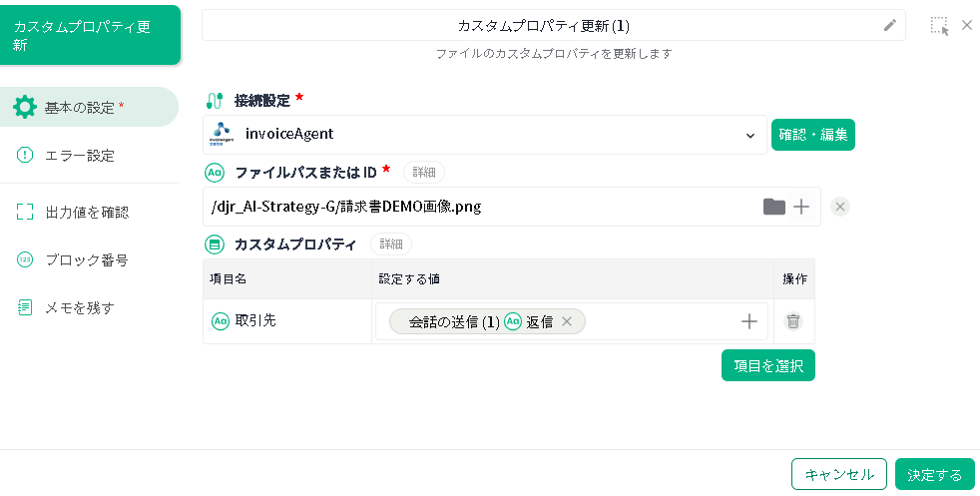Clear the file path with the X icon
Viewport: 980px width, 496px height.
tap(840, 207)
